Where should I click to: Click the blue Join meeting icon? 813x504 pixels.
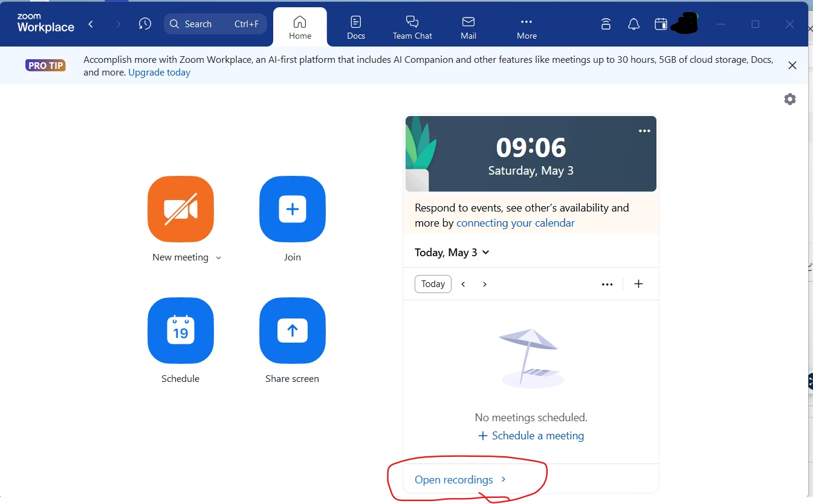(x=293, y=209)
